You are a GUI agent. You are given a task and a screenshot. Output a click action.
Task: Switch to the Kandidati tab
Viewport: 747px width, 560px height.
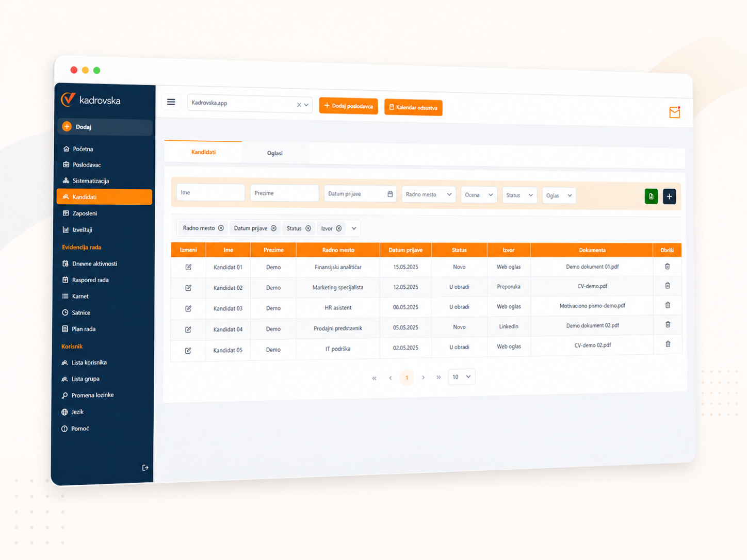point(203,152)
